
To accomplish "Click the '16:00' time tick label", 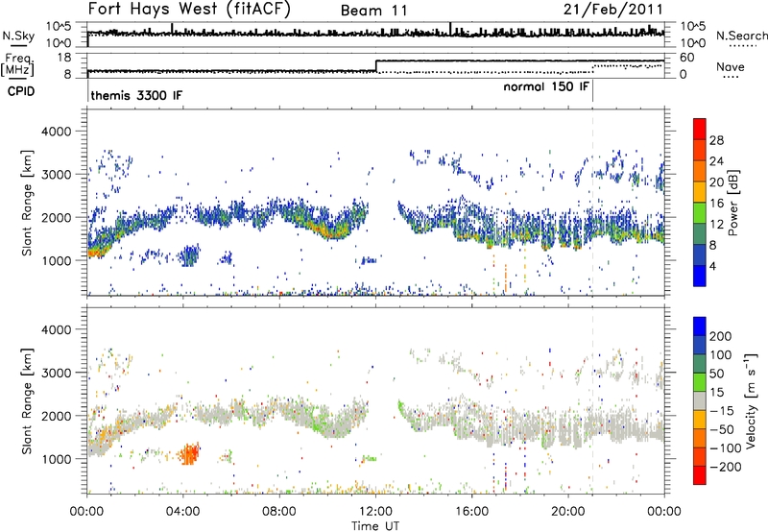I will pyautogui.click(x=471, y=512).
